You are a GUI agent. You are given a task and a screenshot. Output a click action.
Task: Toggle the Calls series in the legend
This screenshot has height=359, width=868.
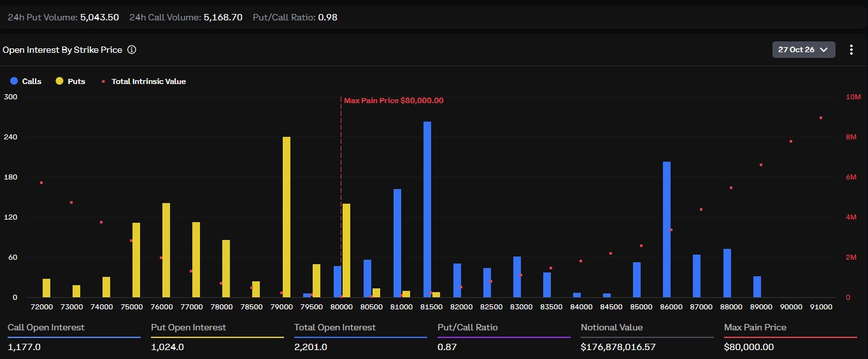pos(25,81)
